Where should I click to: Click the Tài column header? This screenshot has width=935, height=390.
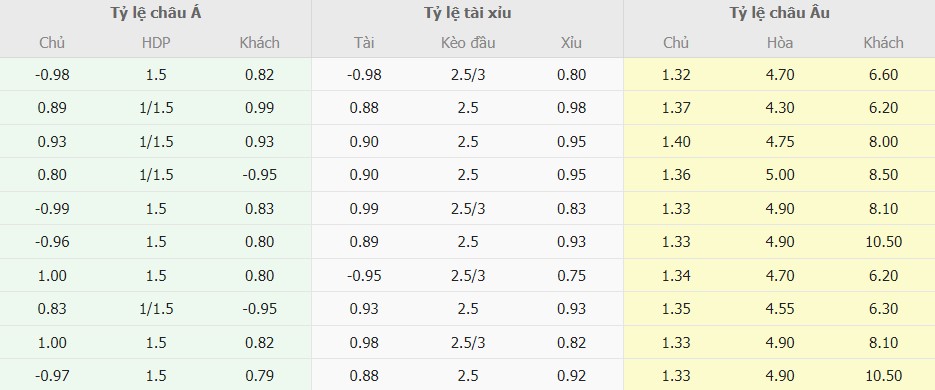(364, 43)
